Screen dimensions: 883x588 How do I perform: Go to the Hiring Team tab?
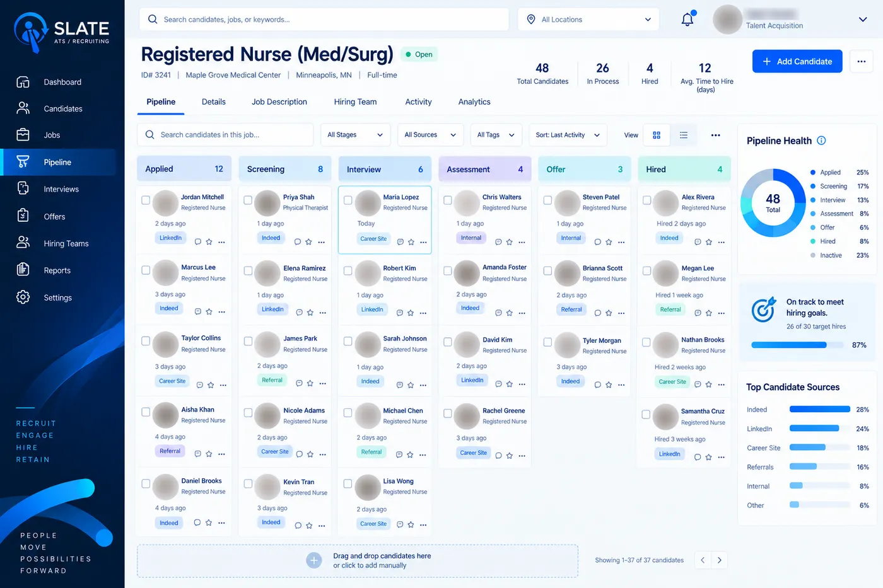(x=355, y=102)
